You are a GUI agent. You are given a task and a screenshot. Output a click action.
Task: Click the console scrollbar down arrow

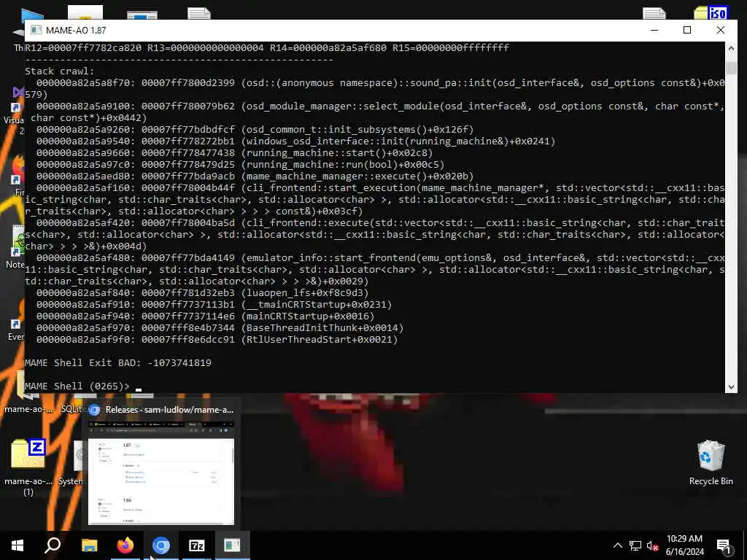click(x=731, y=386)
